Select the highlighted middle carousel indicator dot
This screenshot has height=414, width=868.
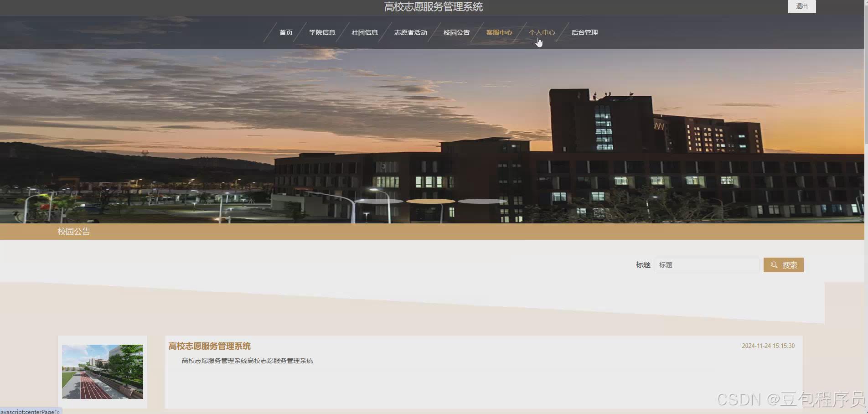[430, 201]
